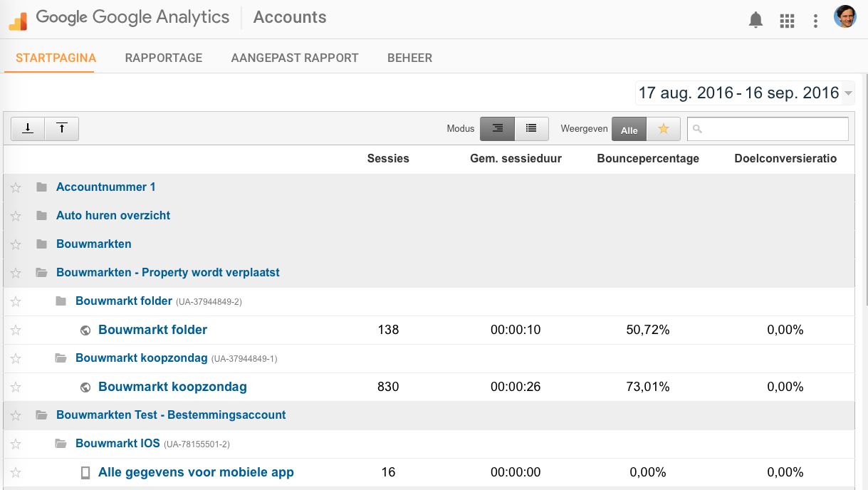Open the Bouwmarkt IOS property link
Image resolution: width=868 pixels, height=490 pixels.
tap(117, 443)
